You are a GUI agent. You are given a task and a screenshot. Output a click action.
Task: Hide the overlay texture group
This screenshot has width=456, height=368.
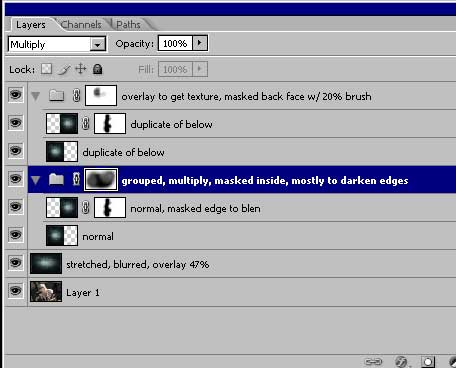[15, 95]
